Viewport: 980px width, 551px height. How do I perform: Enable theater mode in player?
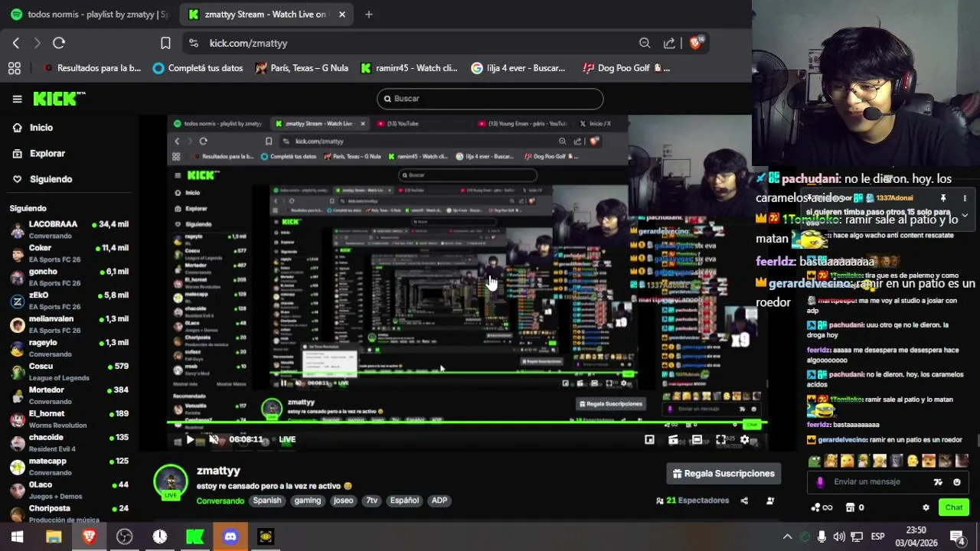(x=697, y=440)
